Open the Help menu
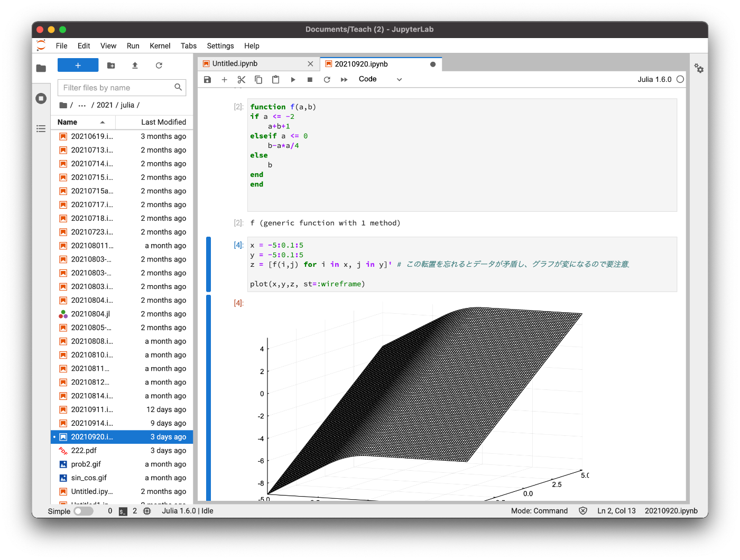This screenshot has width=740, height=560. coord(252,46)
